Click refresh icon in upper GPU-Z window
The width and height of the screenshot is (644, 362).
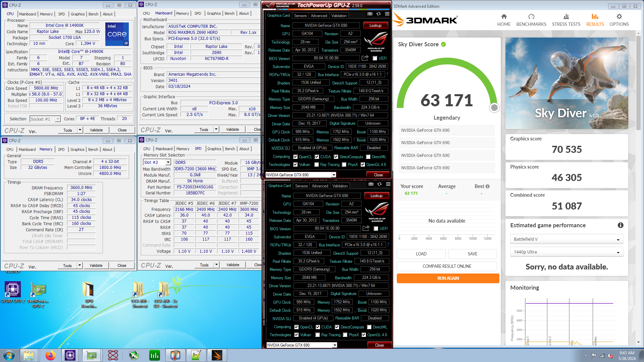(x=378, y=14)
